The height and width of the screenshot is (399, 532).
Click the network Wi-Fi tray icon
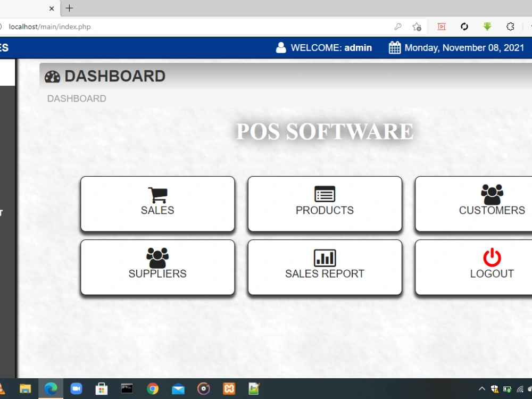[520, 389]
